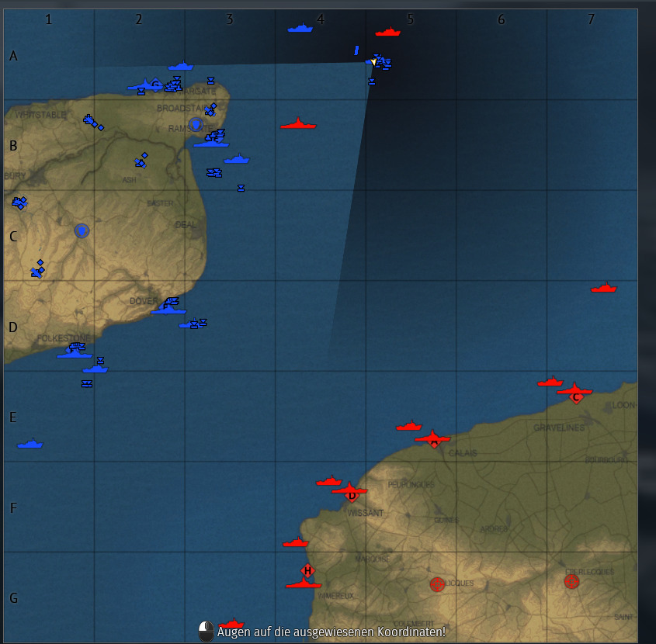Click the red ship left of point D
Viewport: 656px width, 644px height.
[329, 480]
